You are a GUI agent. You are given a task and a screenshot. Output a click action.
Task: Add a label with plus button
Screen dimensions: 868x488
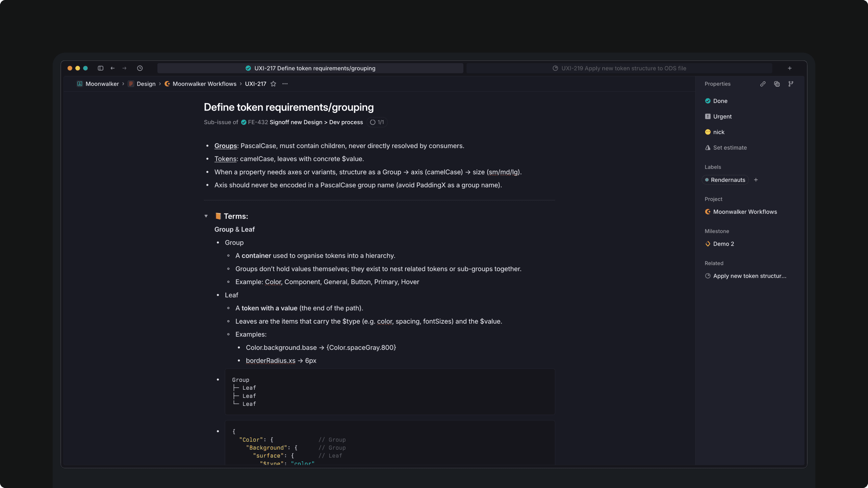(x=756, y=180)
